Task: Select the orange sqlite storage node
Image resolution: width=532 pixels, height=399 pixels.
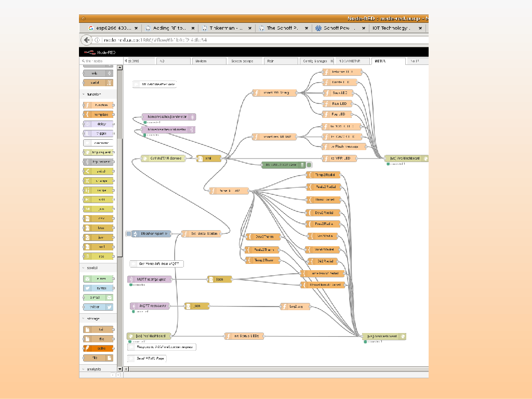Action: coord(98,348)
